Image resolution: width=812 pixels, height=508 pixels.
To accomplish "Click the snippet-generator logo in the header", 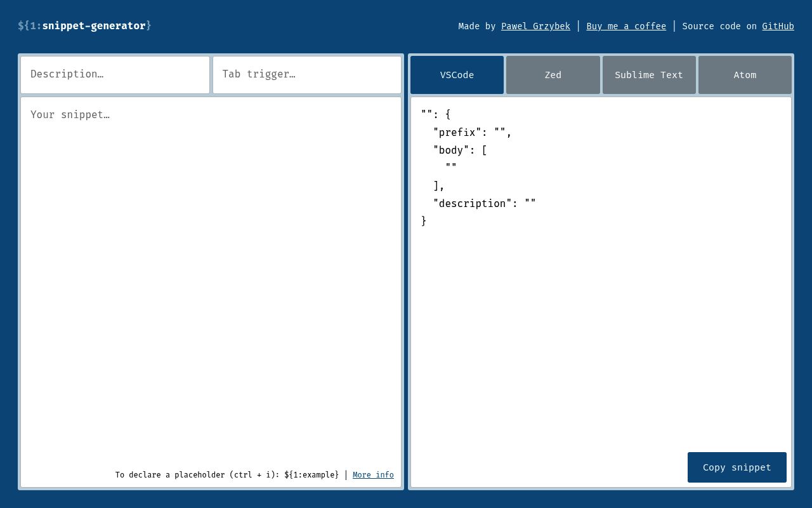I will (x=84, y=26).
